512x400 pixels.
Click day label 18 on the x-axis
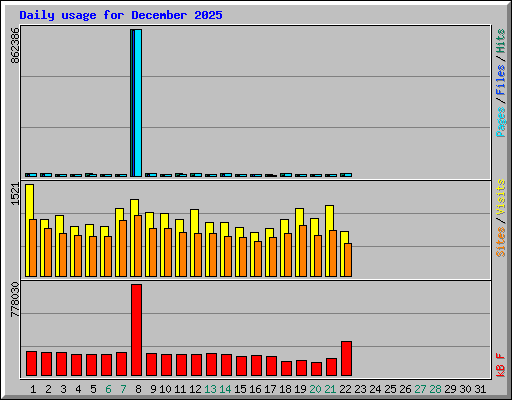(x=285, y=389)
